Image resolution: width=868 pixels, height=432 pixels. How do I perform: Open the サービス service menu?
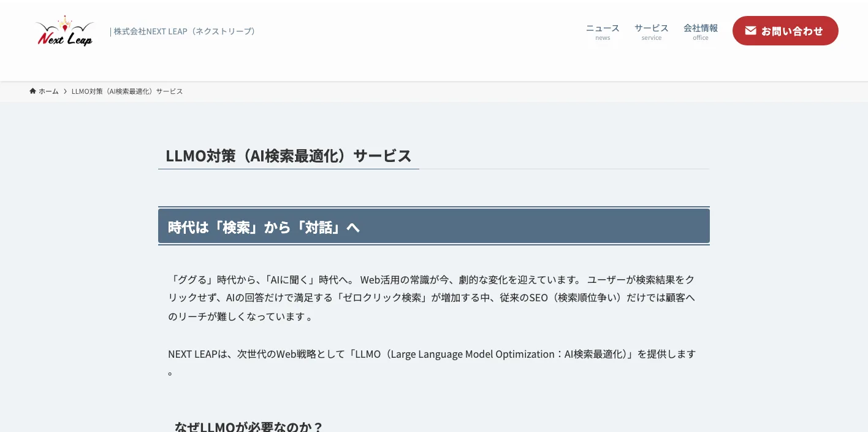click(x=651, y=31)
